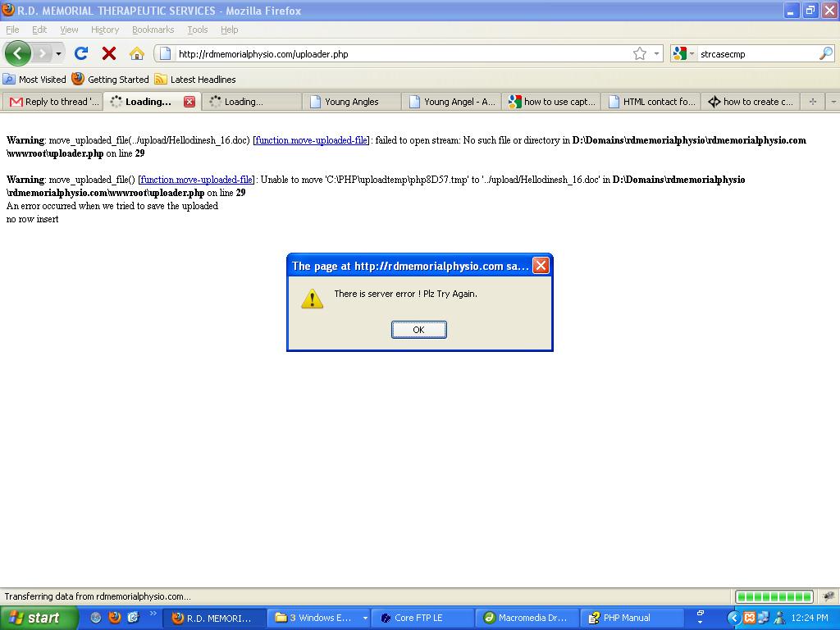Screen dimensions: 840x630
Task: Click the greyed Forward arrow button
Action: 43,53
